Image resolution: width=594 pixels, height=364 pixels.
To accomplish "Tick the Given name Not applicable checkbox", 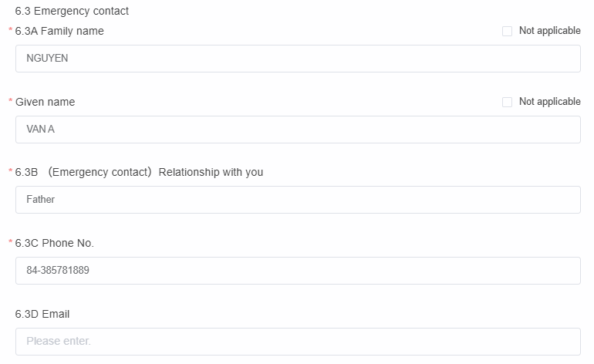I will (x=507, y=103).
